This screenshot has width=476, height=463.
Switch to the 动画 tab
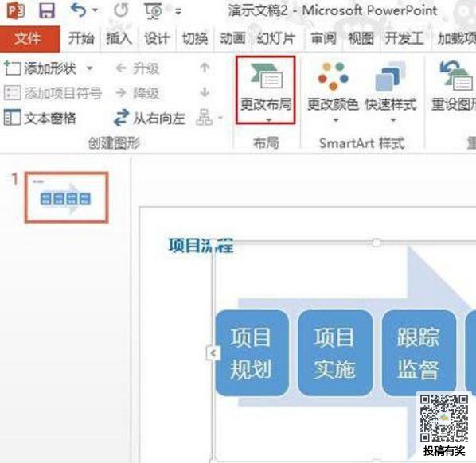pyautogui.click(x=232, y=38)
